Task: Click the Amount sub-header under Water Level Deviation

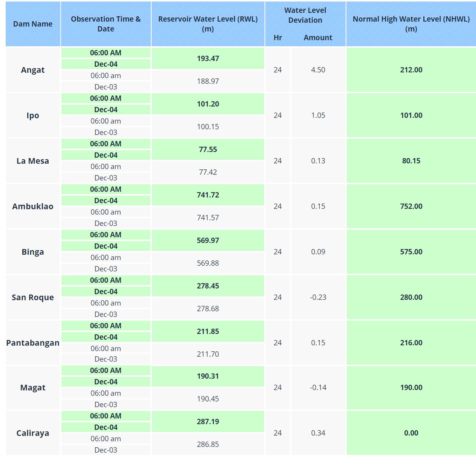Action: (318, 38)
